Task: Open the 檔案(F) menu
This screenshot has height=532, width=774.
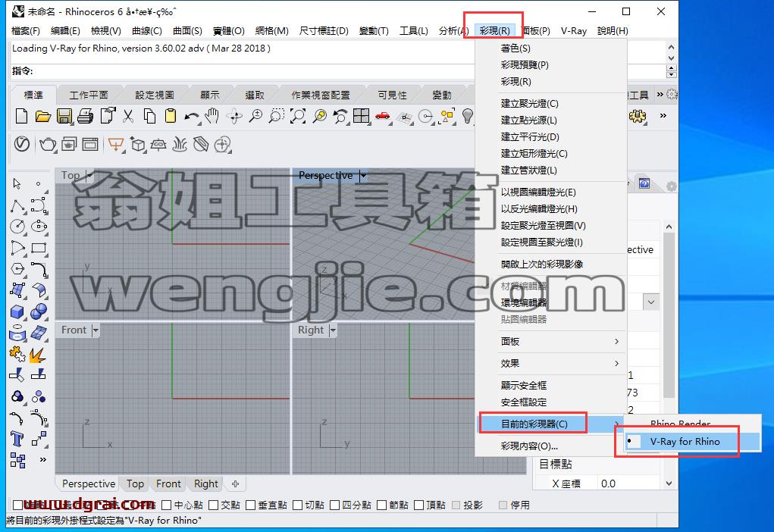Action: tap(26, 31)
